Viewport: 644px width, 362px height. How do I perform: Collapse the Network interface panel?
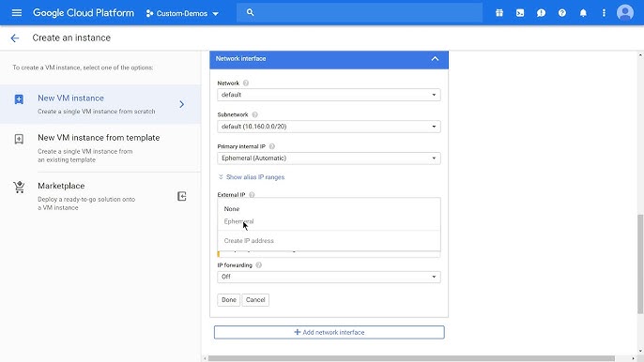point(435,59)
